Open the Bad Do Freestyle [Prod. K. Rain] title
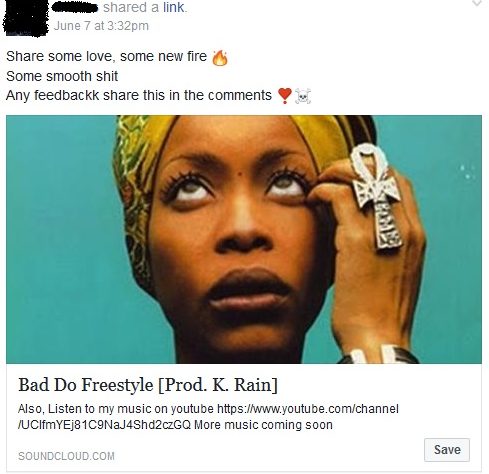489x474 pixels. pos(148,385)
